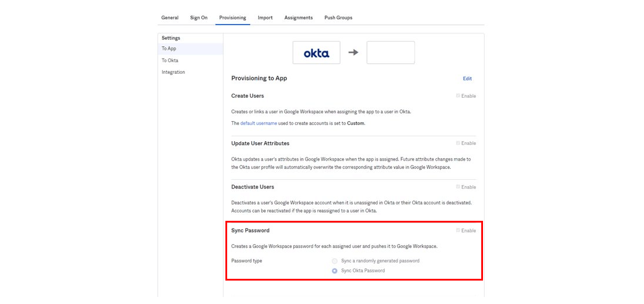The height and width of the screenshot is (304, 644).
Task: Toggle Enable checkbox for Sync Password
Action: click(x=458, y=230)
